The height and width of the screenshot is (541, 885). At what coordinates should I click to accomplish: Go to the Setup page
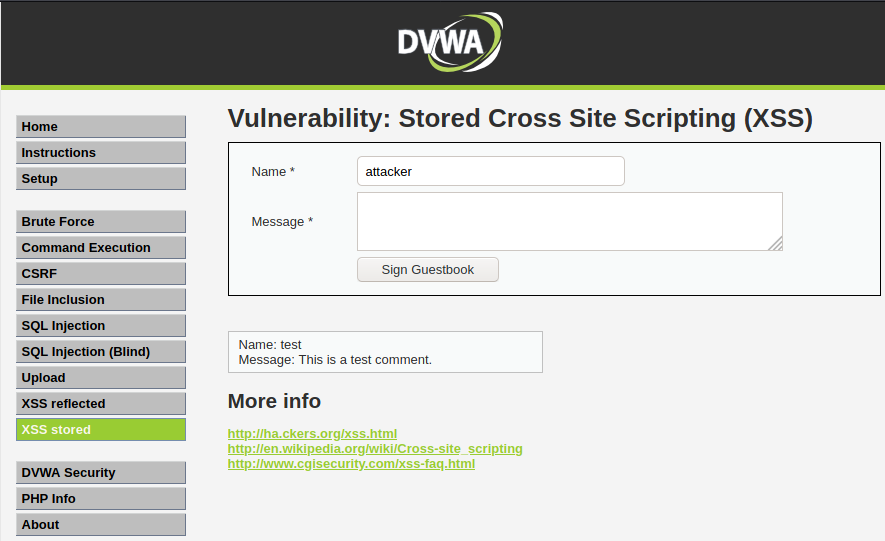pyautogui.click(x=101, y=178)
